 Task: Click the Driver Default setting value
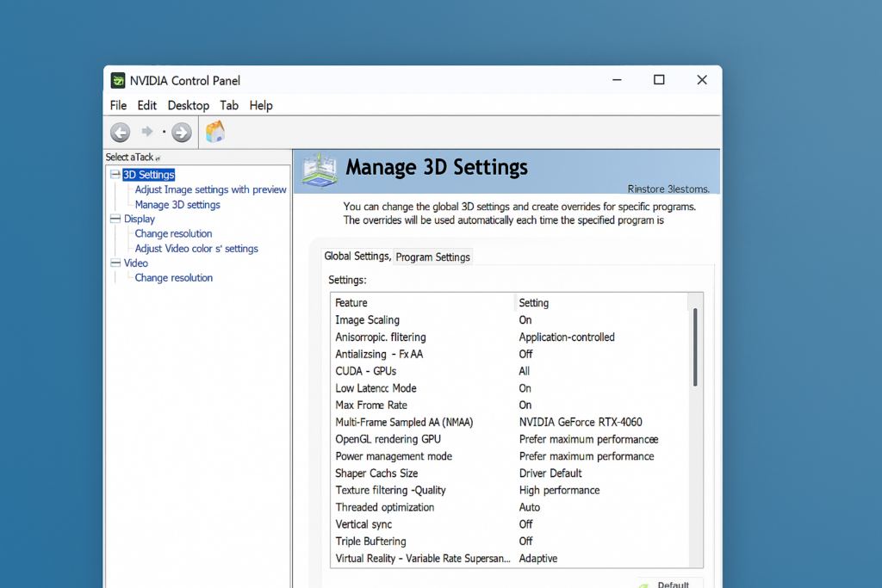coord(550,473)
